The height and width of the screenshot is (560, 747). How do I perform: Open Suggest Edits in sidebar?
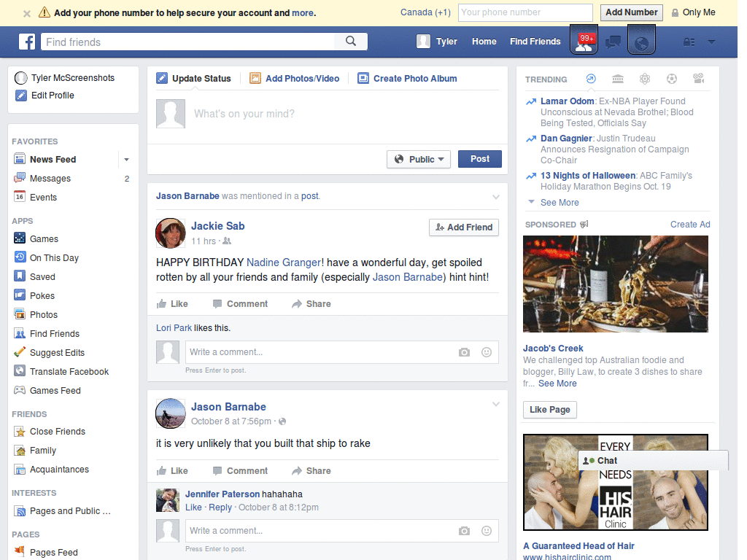tap(57, 353)
